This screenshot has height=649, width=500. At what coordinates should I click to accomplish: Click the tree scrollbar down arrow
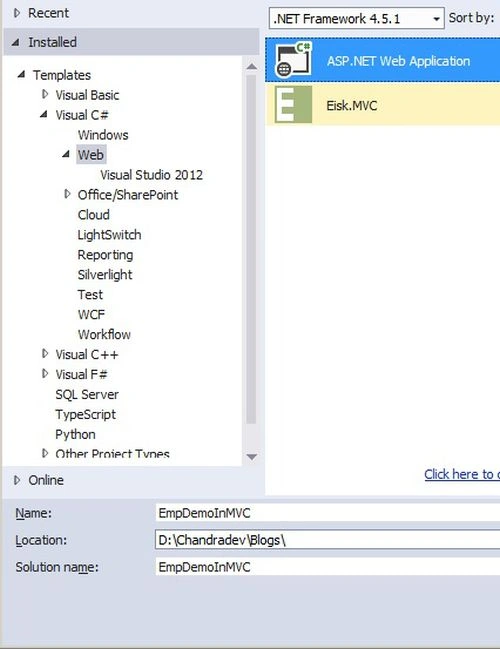251,457
